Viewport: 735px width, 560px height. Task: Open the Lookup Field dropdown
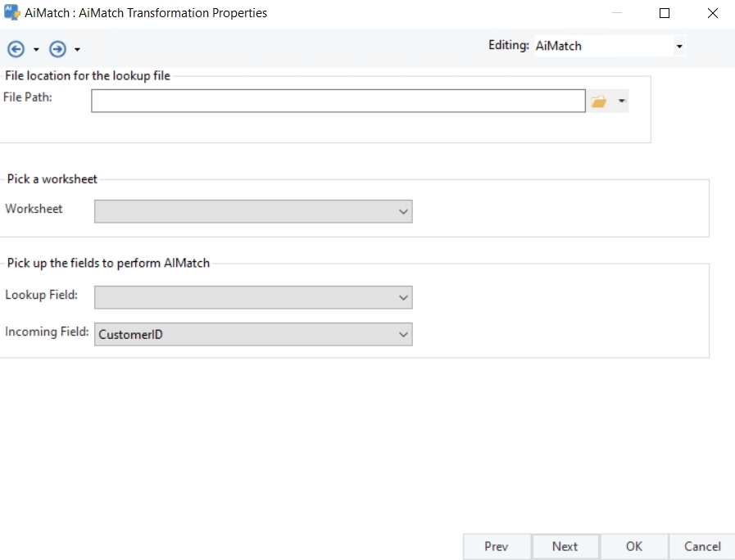pyautogui.click(x=402, y=298)
